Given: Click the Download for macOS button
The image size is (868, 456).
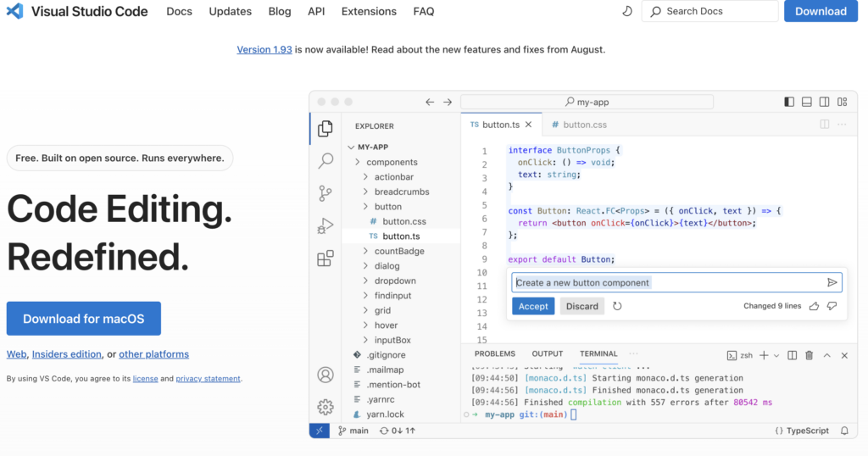Looking at the screenshot, I should tap(84, 319).
